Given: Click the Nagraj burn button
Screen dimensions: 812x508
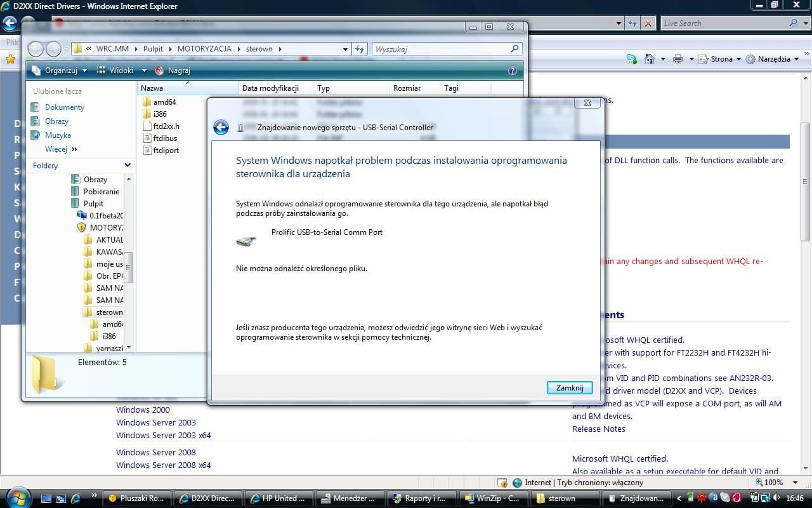Looking at the screenshot, I should [173, 70].
